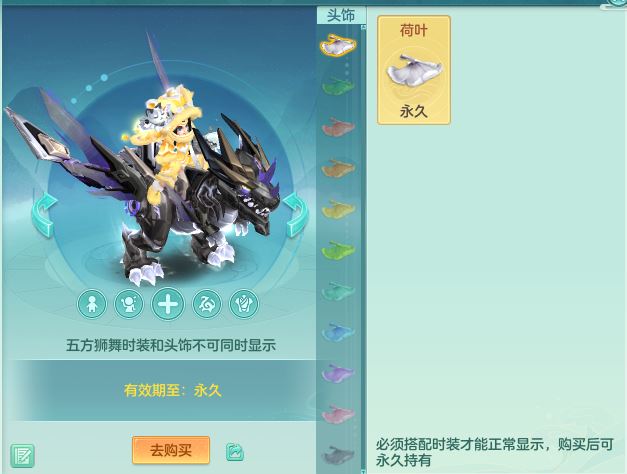Pick the teal lotus leaf headwear

[x=338, y=292]
